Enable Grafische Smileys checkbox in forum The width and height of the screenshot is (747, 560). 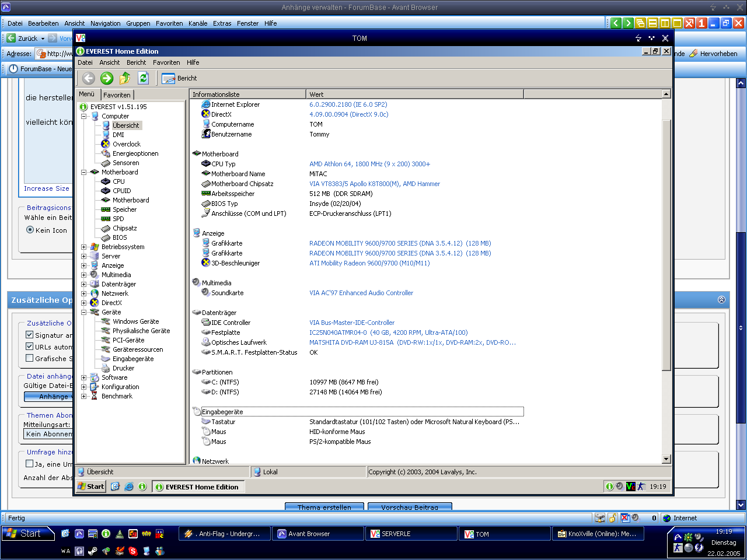coord(29,358)
